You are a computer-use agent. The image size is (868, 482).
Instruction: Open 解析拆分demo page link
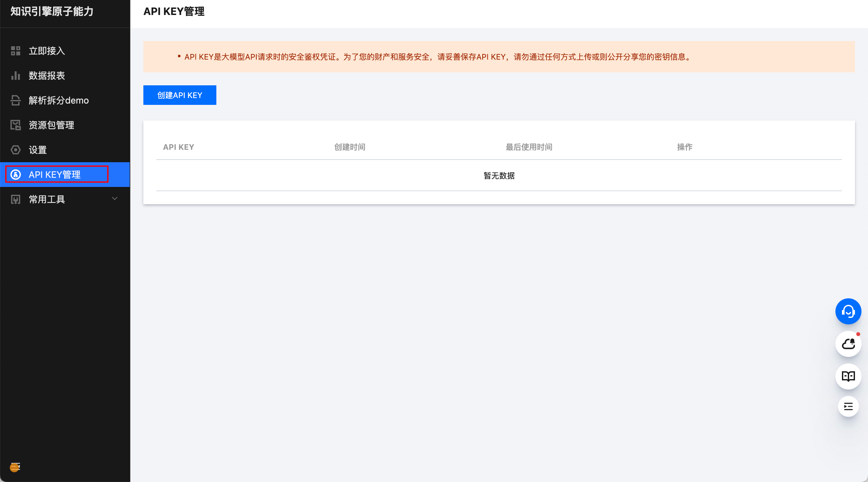(59, 100)
